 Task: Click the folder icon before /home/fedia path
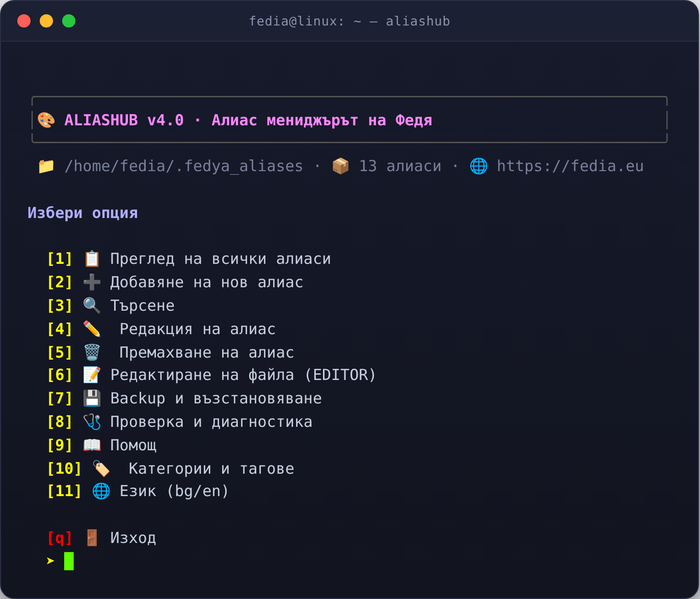[x=46, y=166]
